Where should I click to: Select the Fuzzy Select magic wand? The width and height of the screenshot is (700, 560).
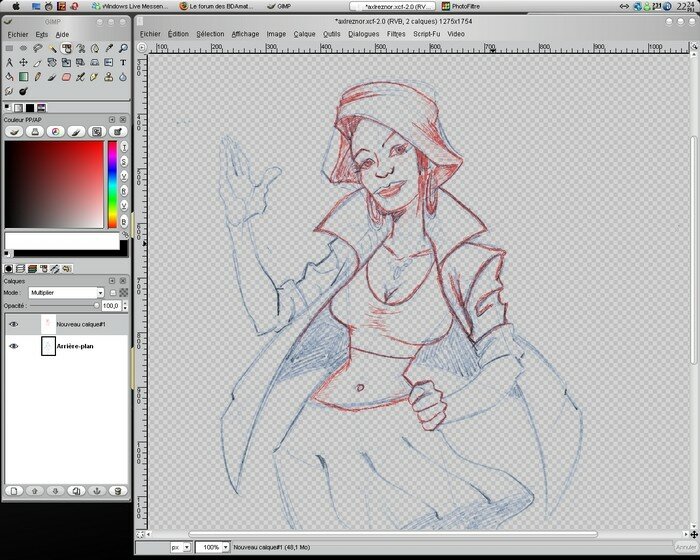point(52,48)
